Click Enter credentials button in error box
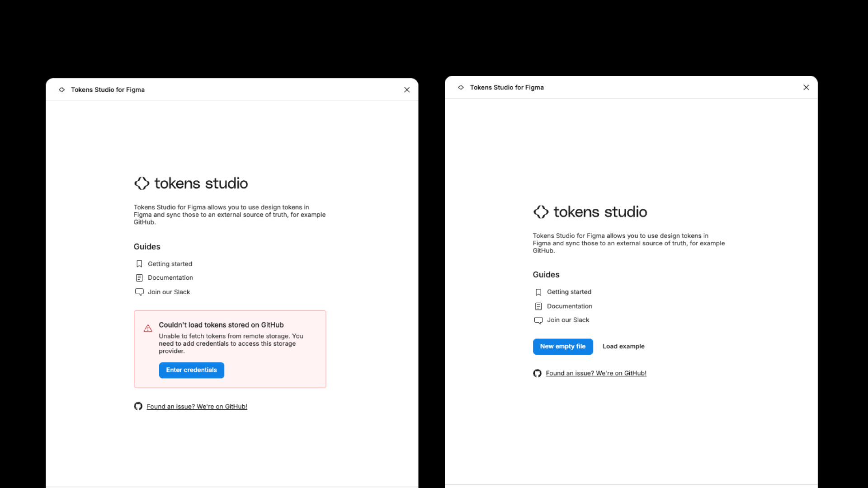This screenshot has width=868, height=488. pos(191,370)
